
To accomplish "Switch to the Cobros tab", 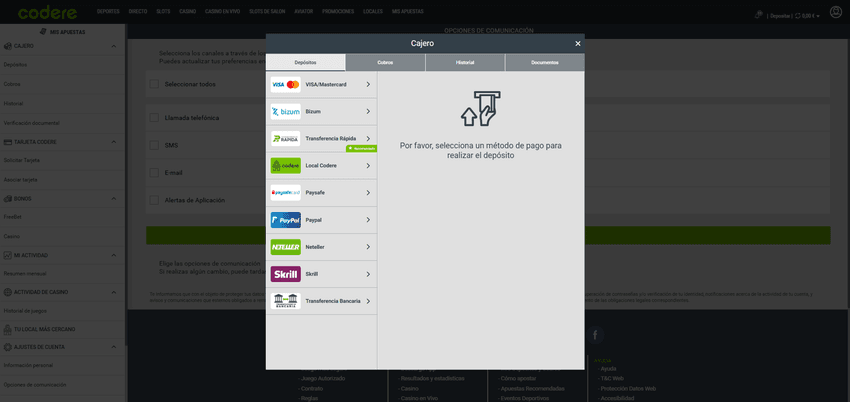I will click(385, 62).
